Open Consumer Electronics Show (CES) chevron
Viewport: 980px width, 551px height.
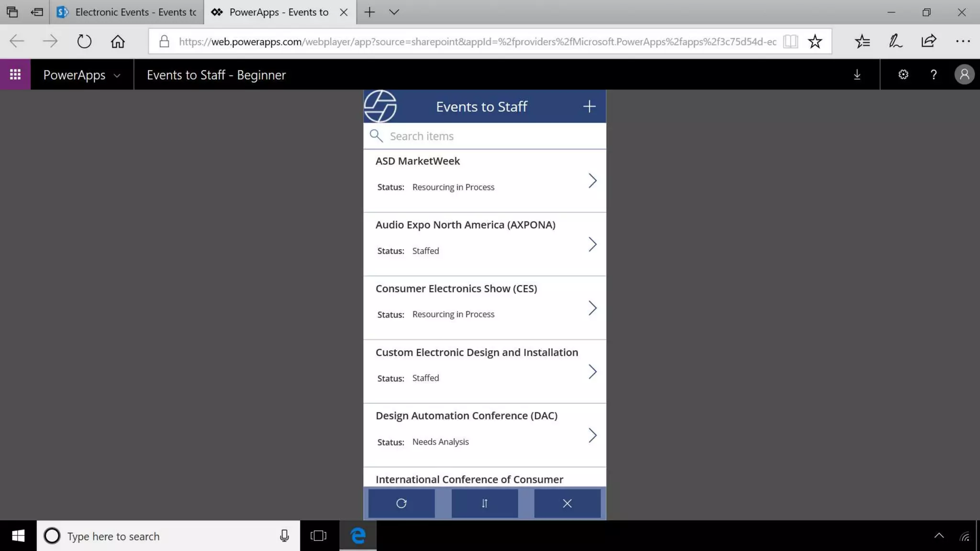592,308
